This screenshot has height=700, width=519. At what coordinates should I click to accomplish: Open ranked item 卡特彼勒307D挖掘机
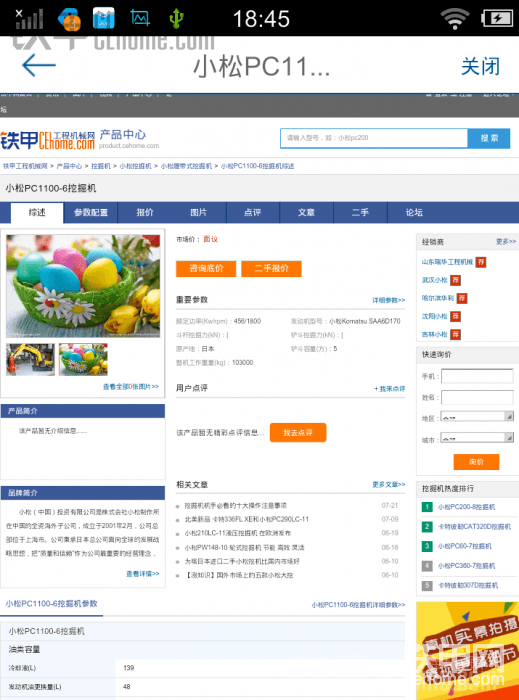tap(468, 585)
